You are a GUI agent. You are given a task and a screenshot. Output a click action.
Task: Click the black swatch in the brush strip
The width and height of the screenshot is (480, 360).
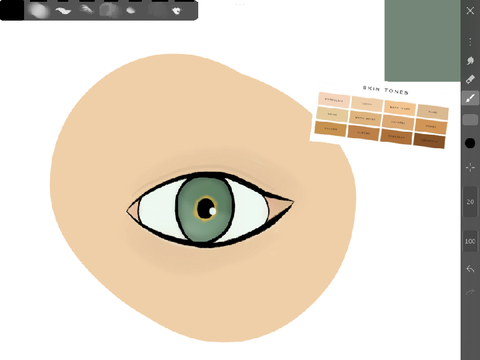12,11
